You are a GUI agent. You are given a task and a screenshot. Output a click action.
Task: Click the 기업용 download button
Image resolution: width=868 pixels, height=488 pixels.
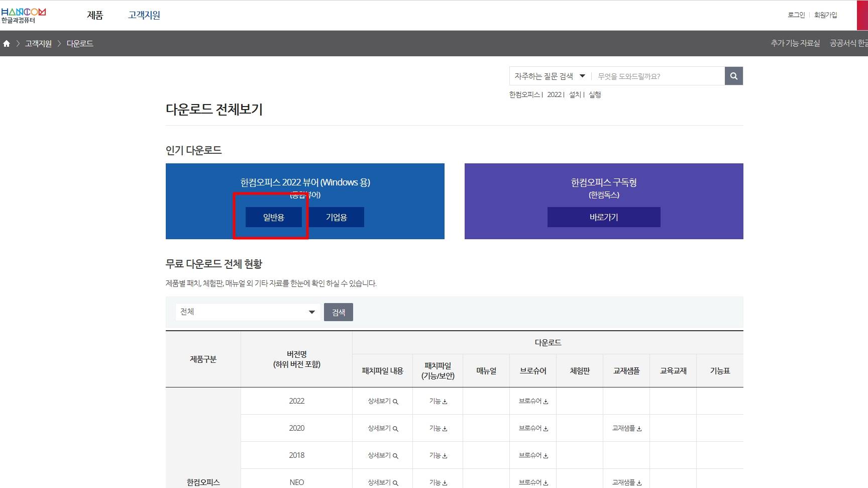336,217
